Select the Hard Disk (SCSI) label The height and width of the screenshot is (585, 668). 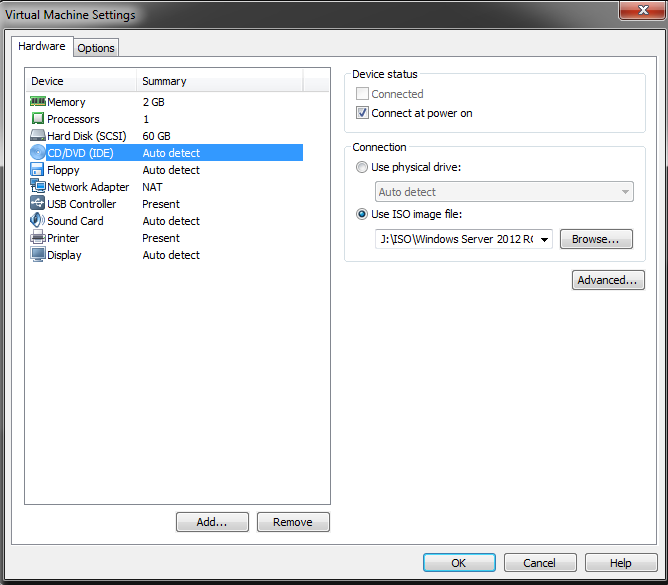pyautogui.click(x=87, y=136)
